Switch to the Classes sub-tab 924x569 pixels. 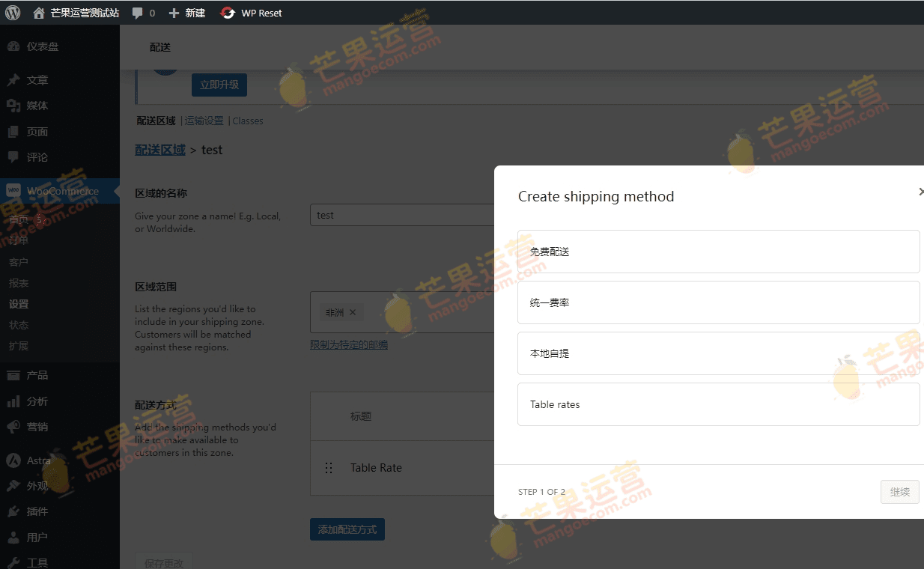click(x=248, y=121)
